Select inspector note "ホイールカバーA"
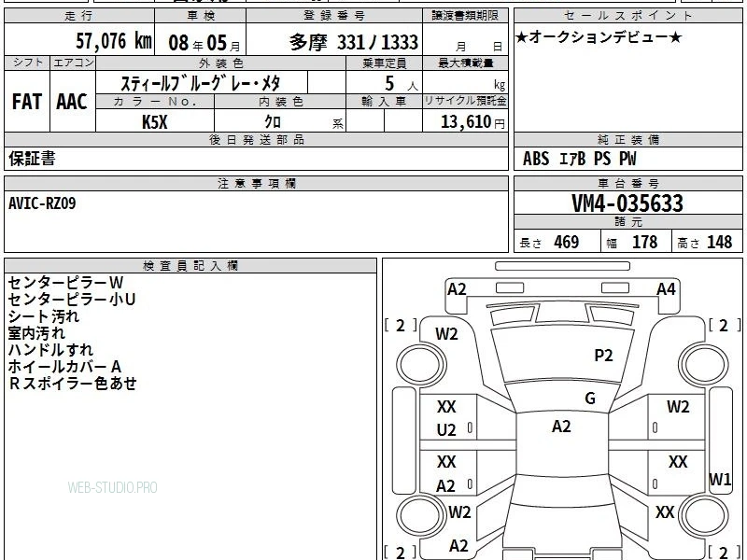 click(64, 366)
